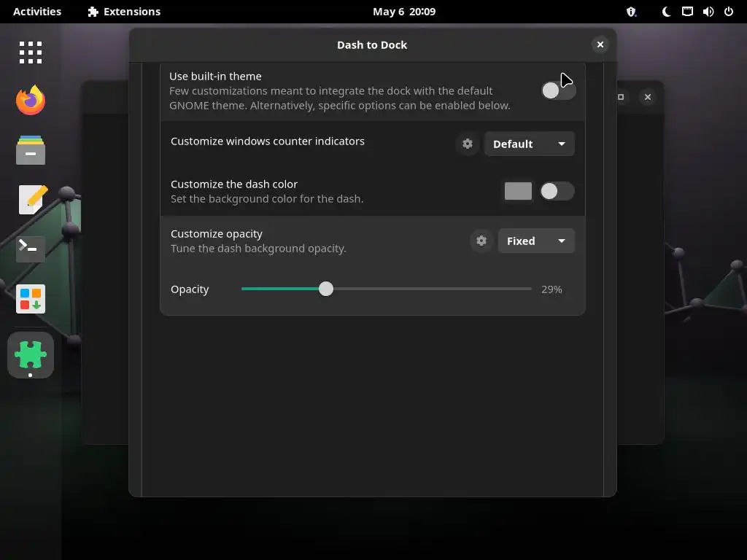Open the Default indicators dropdown
747x560 pixels.
tap(530, 144)
